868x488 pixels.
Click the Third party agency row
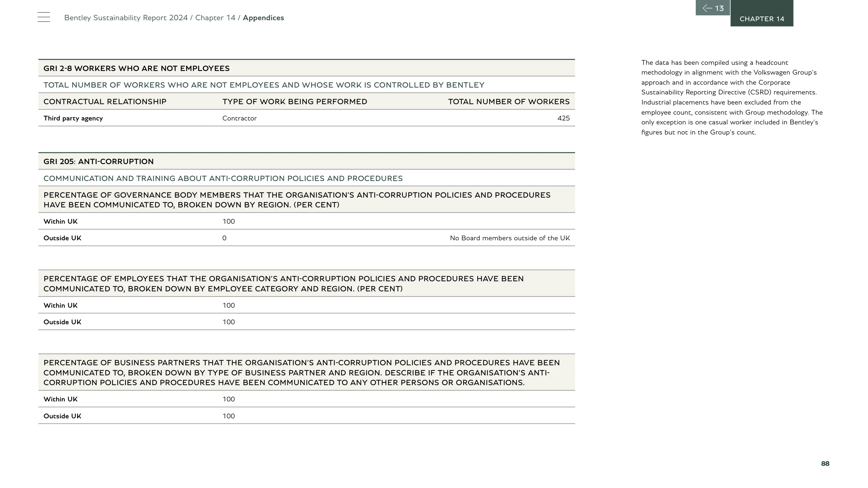[x=307, y=118]
